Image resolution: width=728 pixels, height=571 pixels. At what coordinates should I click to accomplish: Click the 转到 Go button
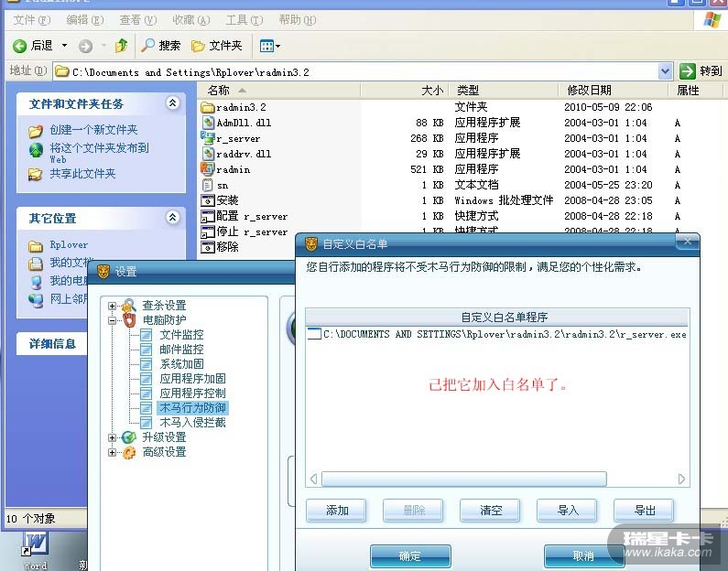(701, 71)
